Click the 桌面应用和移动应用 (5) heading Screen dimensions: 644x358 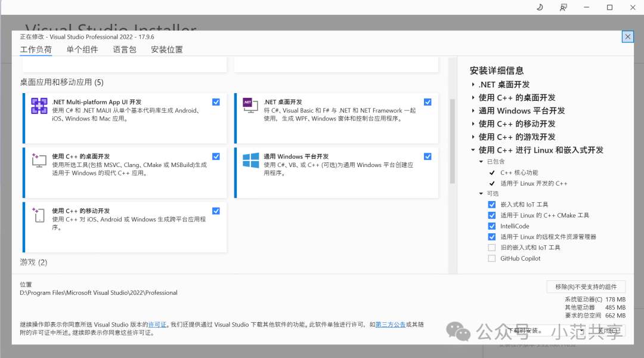coord(61,82)
